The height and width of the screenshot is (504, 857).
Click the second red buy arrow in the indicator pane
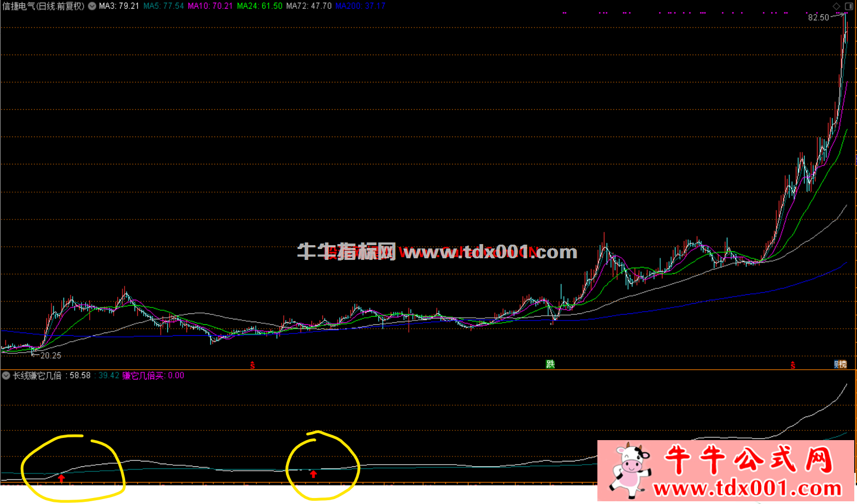[313, 474]
